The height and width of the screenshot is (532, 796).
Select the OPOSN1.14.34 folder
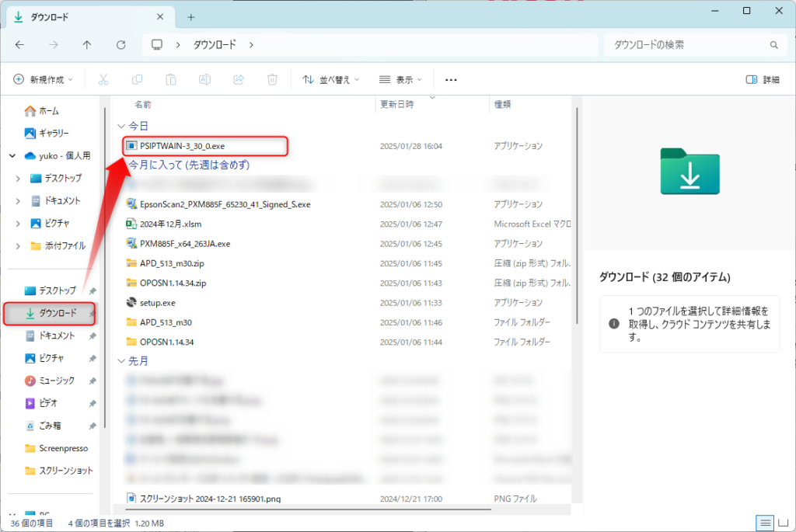[167, 342]
